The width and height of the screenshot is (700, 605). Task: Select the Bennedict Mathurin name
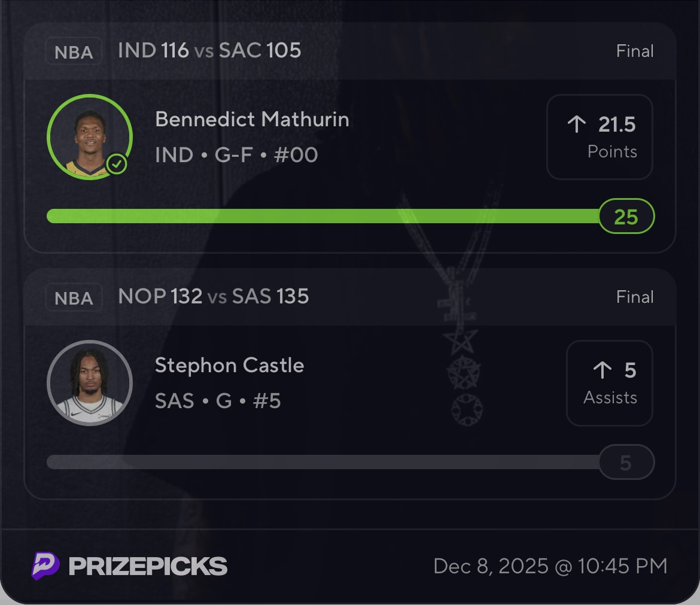tap(252, 119)
